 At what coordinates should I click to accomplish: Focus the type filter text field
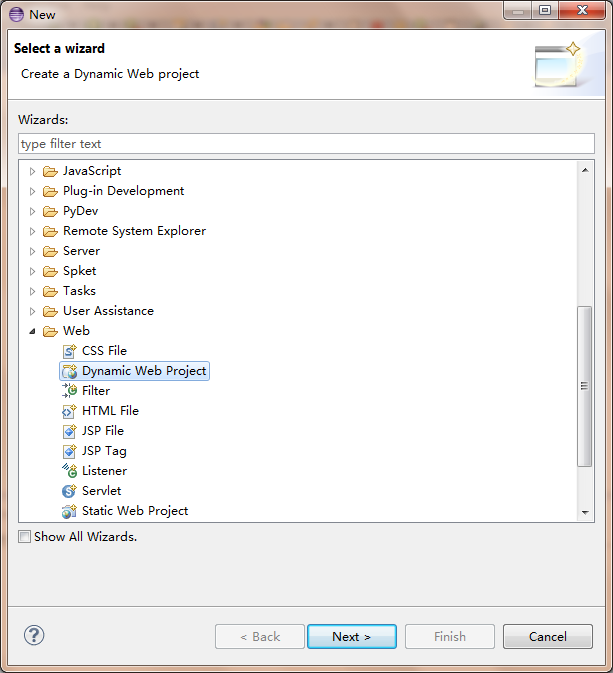click(x=306, y=144)
